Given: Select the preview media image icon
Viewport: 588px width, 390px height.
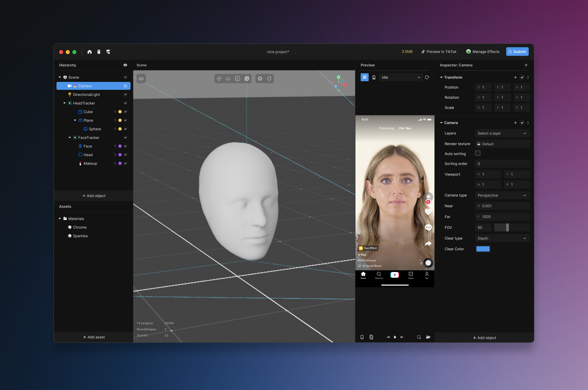Looking at the screenshot, I should point(364,77).
